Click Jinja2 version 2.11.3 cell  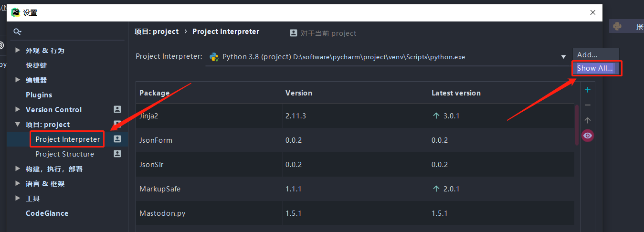[x=297, y=116]
